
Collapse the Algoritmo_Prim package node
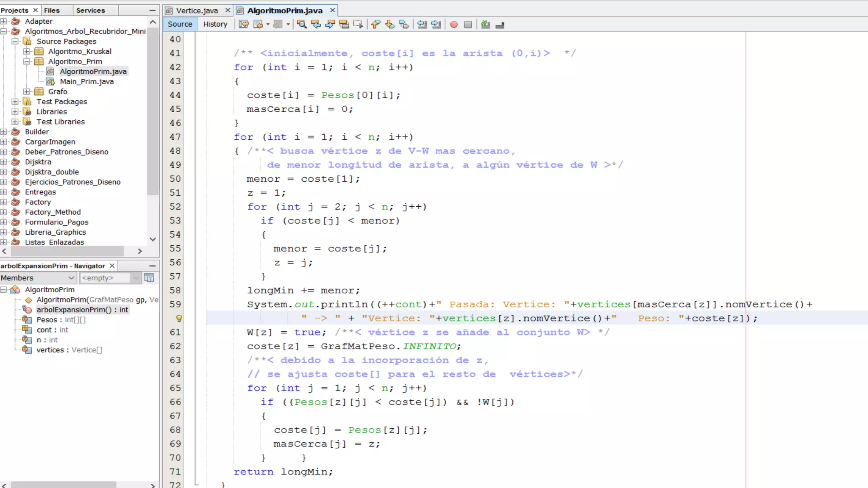click(27, 61)
